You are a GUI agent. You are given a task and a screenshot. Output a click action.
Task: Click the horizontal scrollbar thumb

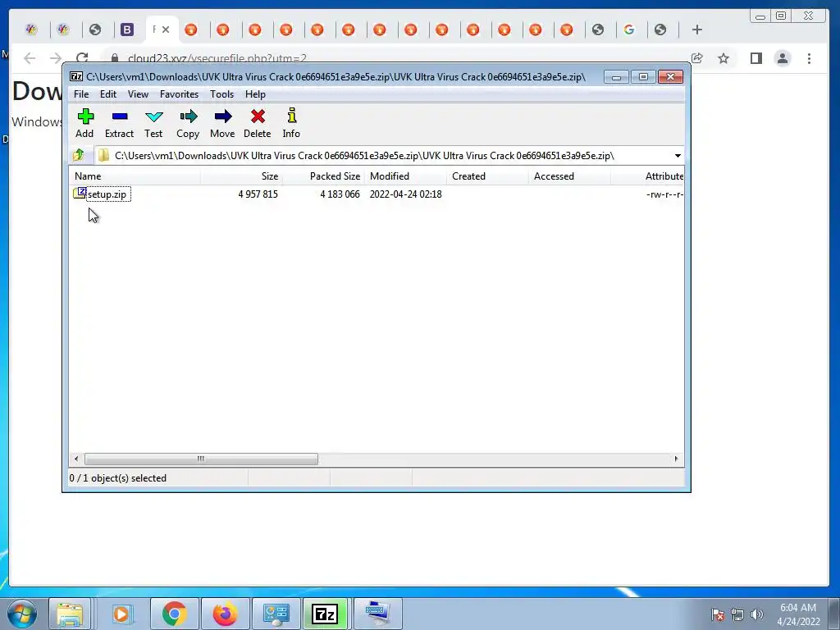[x=201, y=459]
